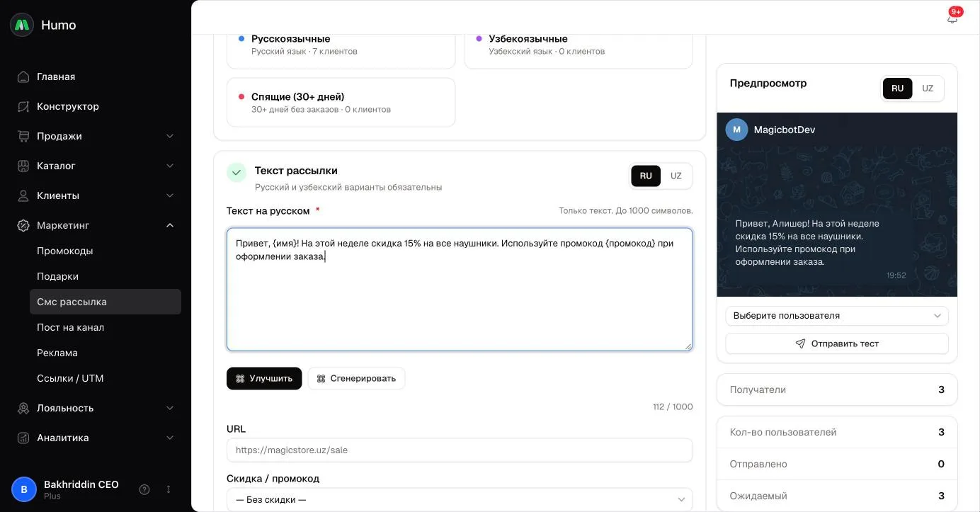Click the Каталог sidebar icon

(x=23, y=166)
